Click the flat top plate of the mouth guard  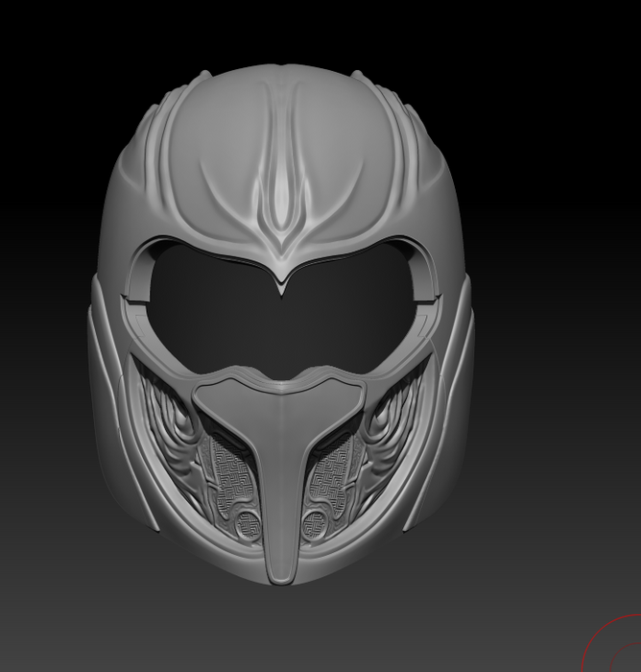pyautogui.click(x=278, y=392)
